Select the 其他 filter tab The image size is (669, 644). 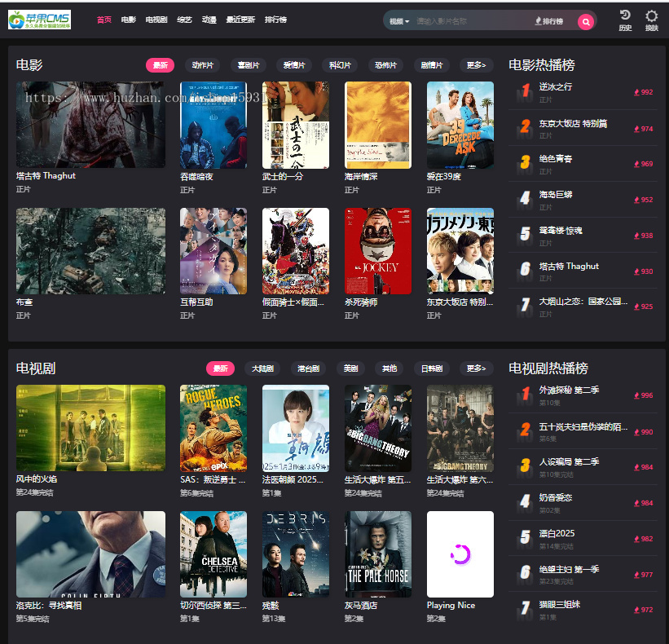390,368
